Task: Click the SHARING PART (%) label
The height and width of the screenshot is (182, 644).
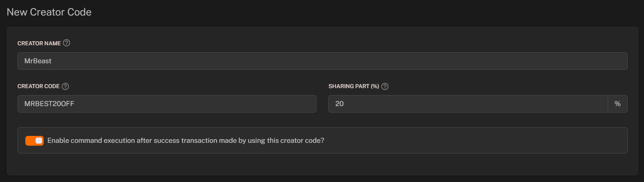Action: (x=354, y=86)
